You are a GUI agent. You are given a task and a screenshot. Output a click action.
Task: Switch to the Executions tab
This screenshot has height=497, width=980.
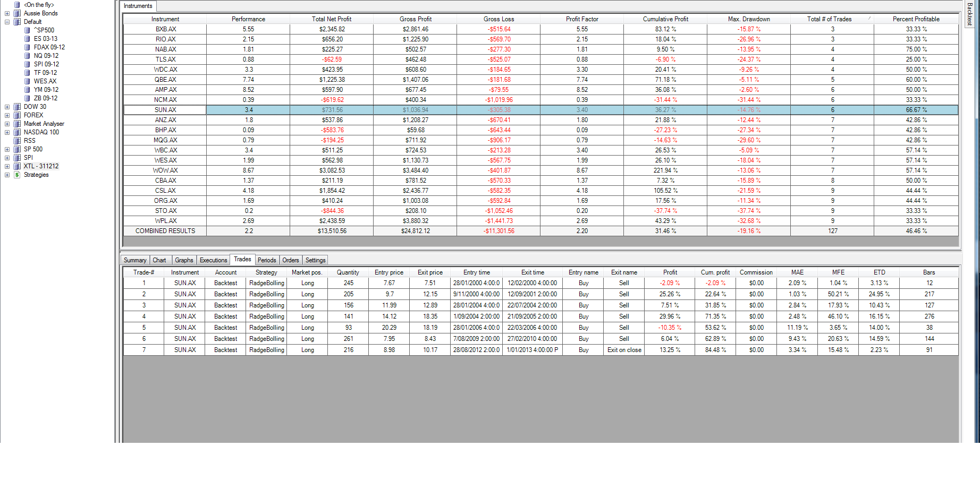pos(214,260)
